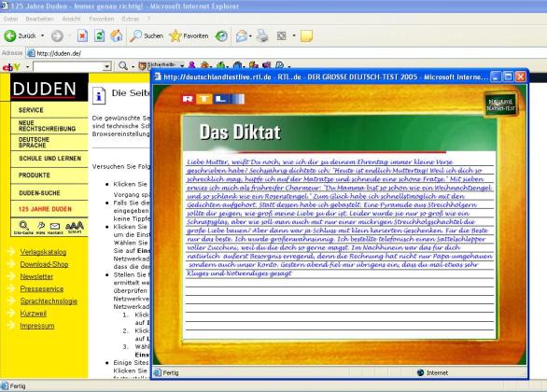Click the Kontakt envelope icon on Duden sidebar
The image size is (547, 392).
[x=55, y=227]
